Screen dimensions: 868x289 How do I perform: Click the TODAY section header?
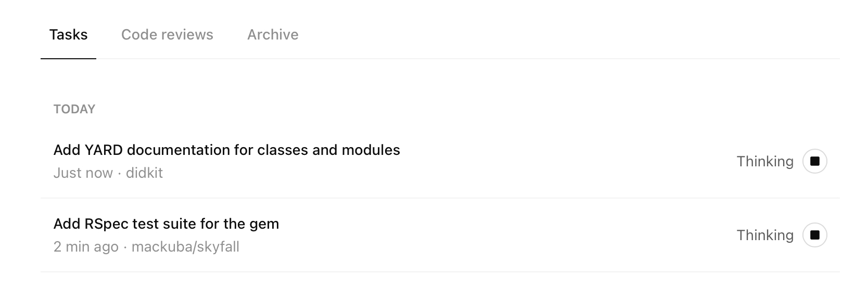(x=74, y=109)
